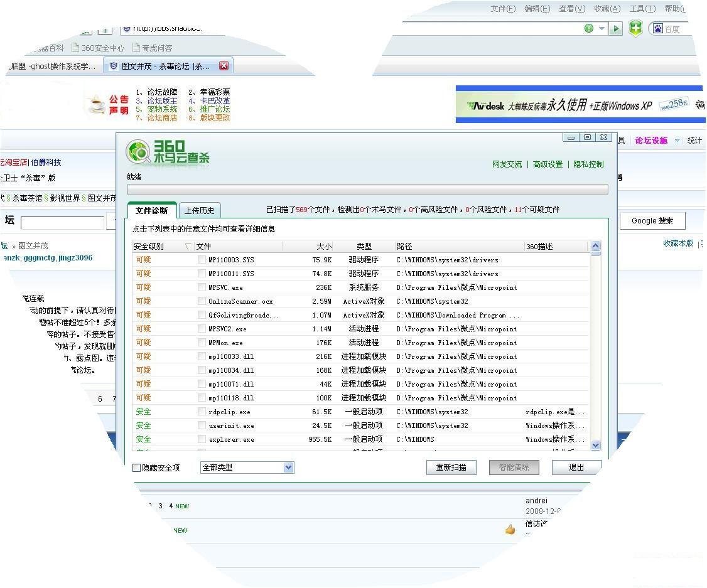The width and height of the screenshot is (707, 588).
Task: Click the green shield icon in browser toolbar
Action: point(635,28)
